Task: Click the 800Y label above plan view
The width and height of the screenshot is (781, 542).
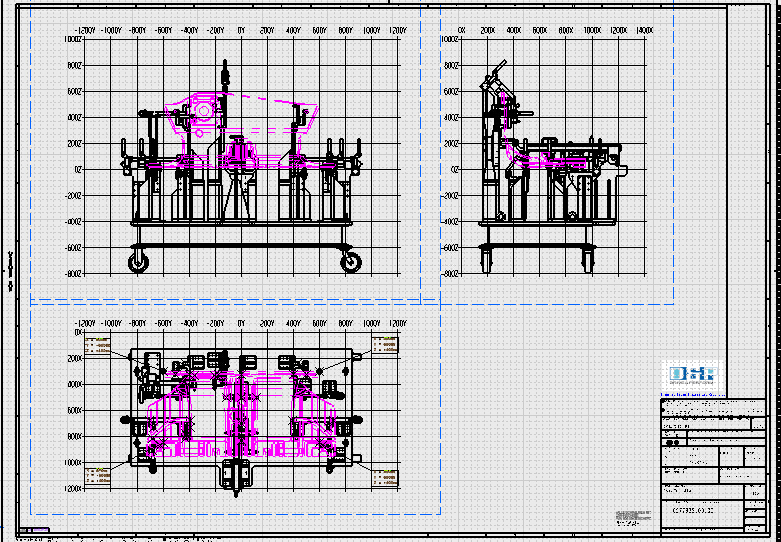Action: 346,324
